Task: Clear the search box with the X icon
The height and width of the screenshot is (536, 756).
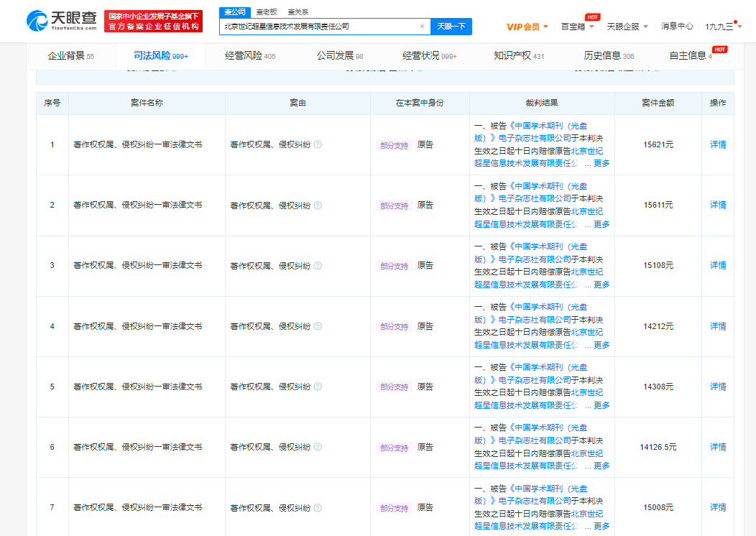Action: (x=422, y=27)
